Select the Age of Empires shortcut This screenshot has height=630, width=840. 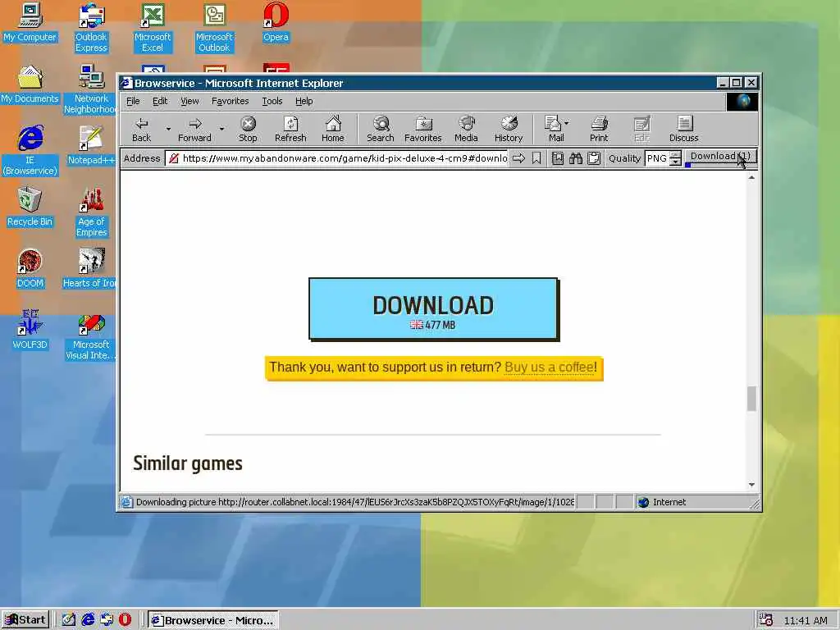(92, 212)
